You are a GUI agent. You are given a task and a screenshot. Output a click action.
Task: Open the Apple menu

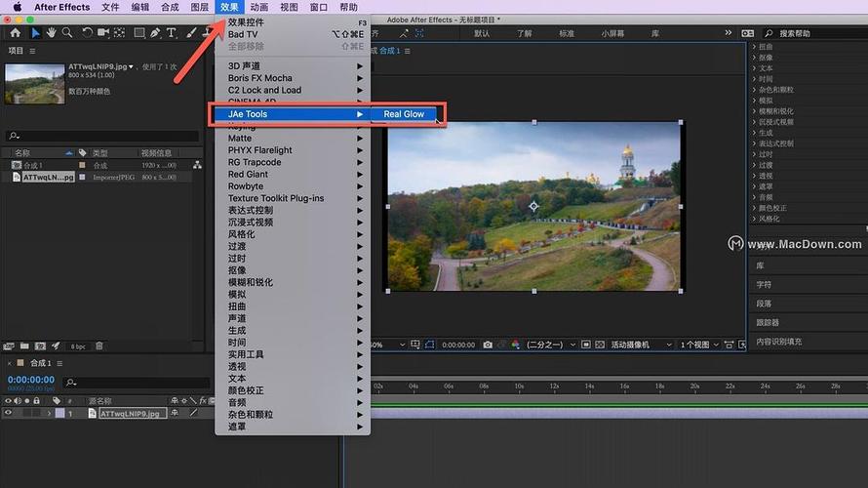(18, 7)
